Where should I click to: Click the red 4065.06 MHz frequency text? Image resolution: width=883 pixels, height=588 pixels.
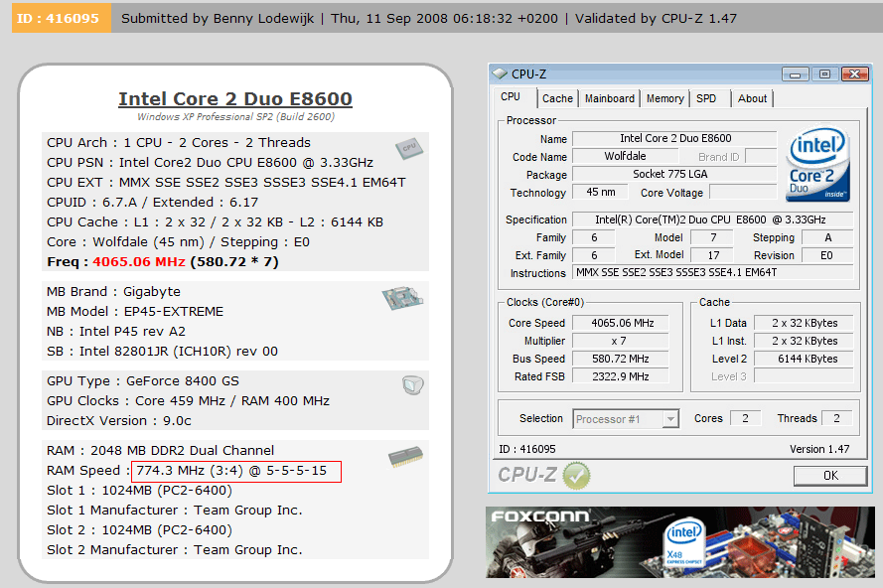(x=138, y=262)
